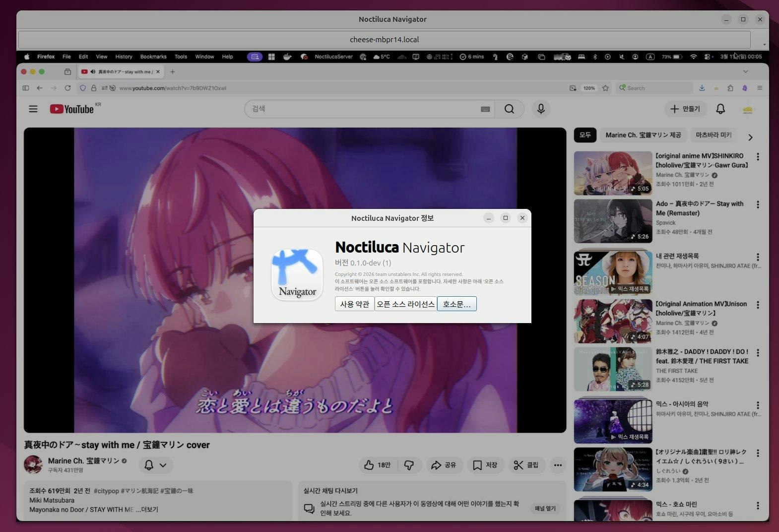Open the subscription notification bell dropdown
The width and height of the screenshot is (779, 532).
coord(155,465)
